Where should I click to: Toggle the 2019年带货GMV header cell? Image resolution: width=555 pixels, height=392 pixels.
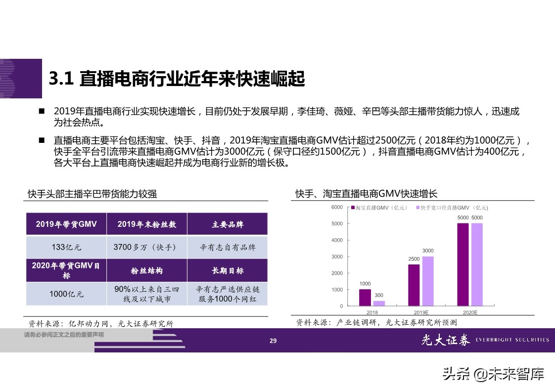pyautogui.click(x=66, y=223)
